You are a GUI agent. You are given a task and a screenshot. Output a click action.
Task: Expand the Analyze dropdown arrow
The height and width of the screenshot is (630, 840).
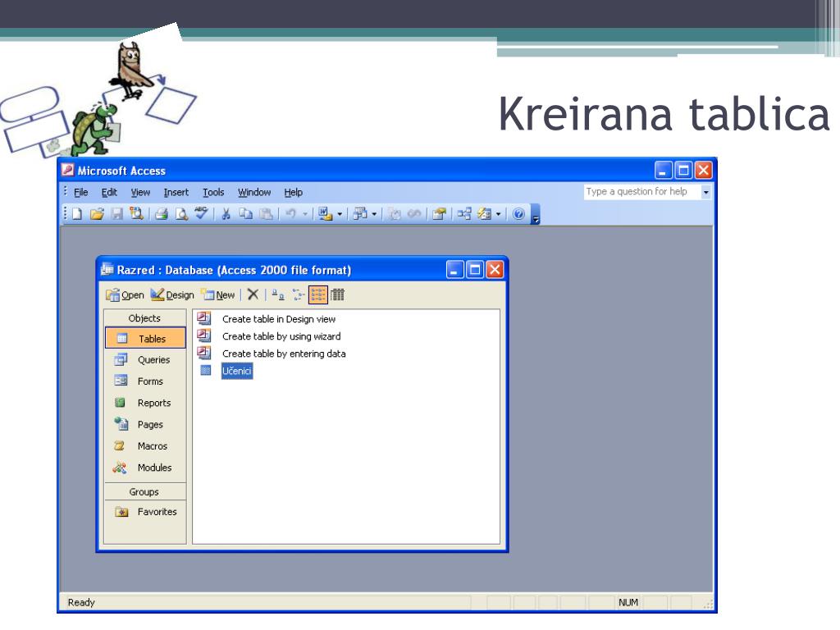point(374,214)
